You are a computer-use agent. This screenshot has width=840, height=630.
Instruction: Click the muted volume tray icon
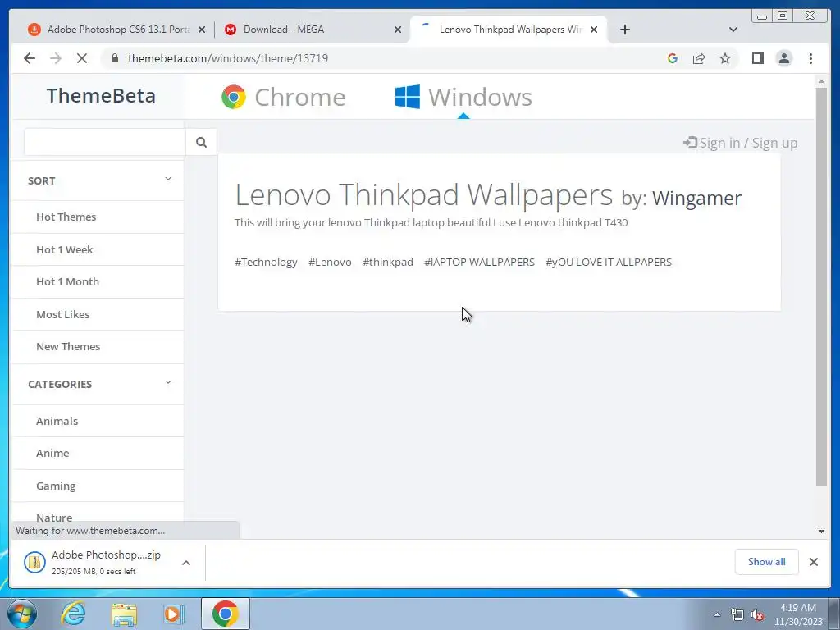point(757,614)
